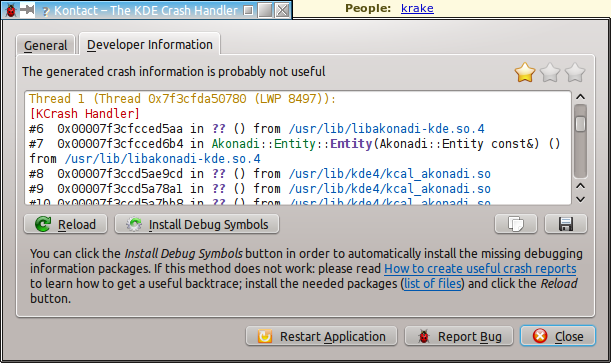The image size is (611, 363).
Task: Click the Report Bug button
Action: (459, 336)
